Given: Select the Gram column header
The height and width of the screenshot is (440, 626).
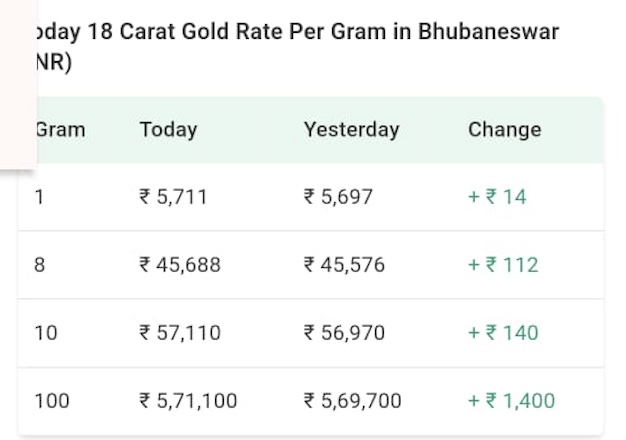Looking at the screenshot, I should point(60,129).
